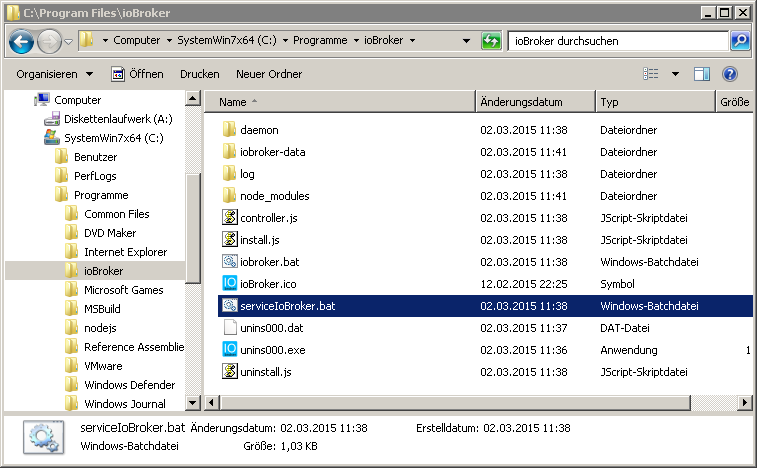Open Internet Explorer folder in the tree
This screenshot has height=468, width=757.
tap(126, 252)
